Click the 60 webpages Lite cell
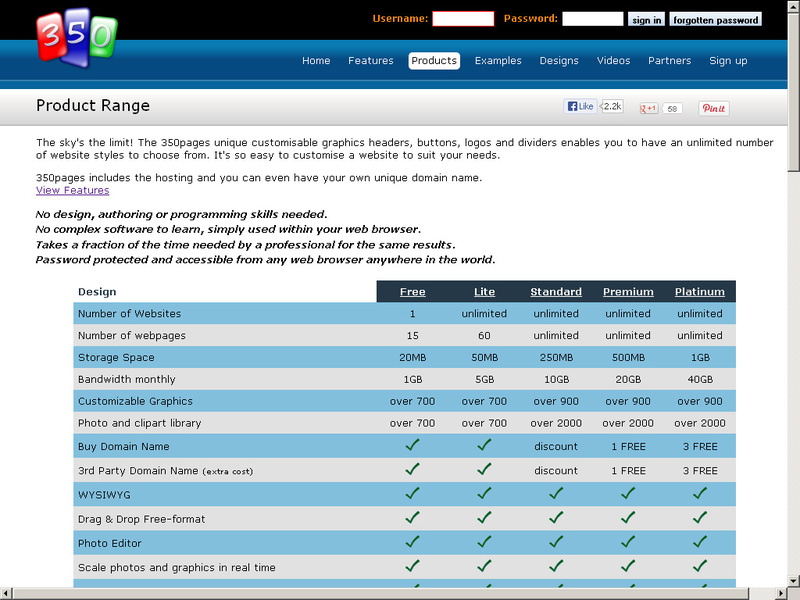This screenshot has width=800, height=600. (x=484, y=336)
